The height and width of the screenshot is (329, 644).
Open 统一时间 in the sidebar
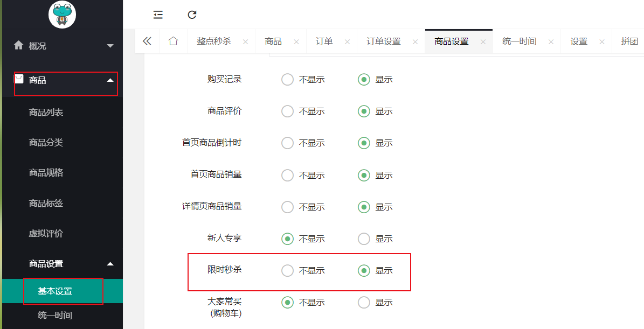[x=55, y=315]
